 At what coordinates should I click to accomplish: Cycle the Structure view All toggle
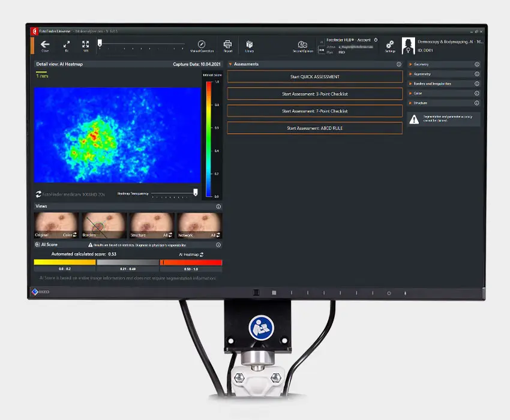pos(170,235)
